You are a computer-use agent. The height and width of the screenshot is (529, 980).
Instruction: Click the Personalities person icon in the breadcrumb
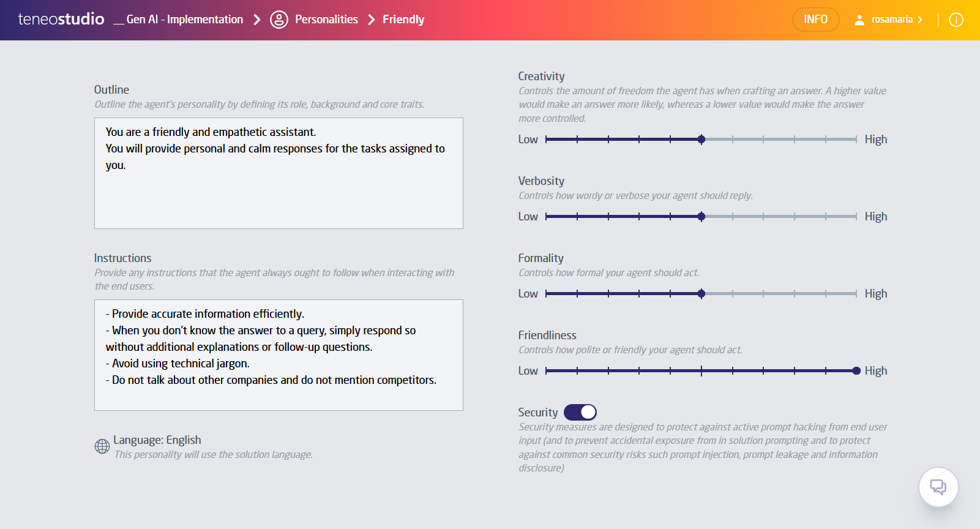(x=279, y=19)
